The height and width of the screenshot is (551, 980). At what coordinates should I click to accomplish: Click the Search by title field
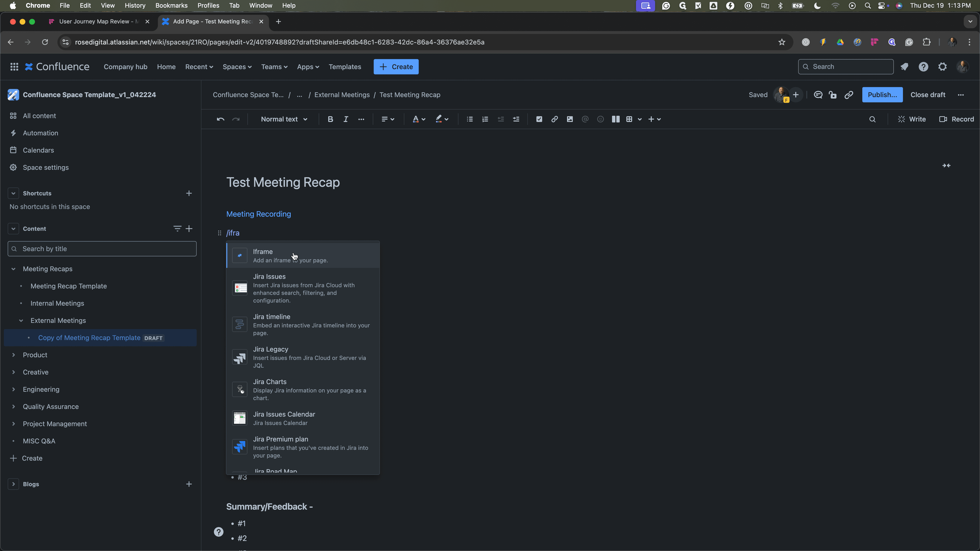(x=102, y=249)
